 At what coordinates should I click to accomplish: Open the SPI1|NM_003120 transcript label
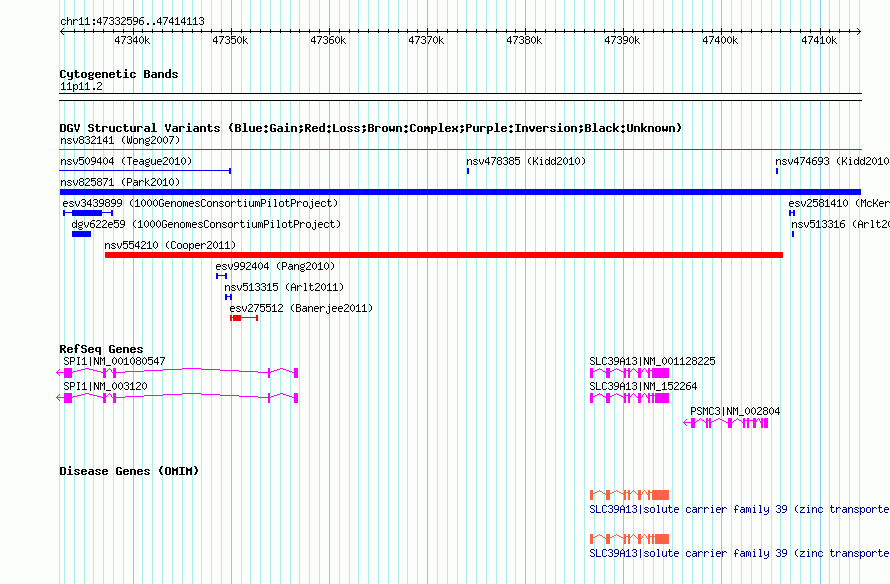[x=105, y=386]
